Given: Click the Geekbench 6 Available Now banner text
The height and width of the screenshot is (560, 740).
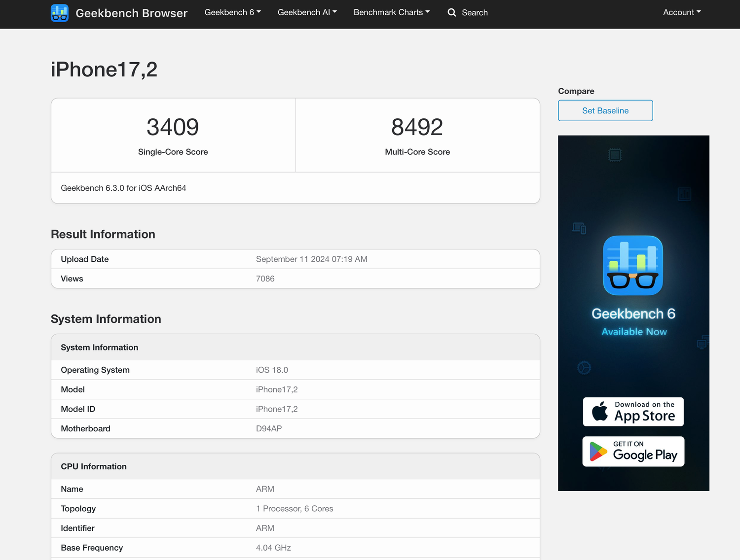Looking at the screenshot, I should click(634, 322).
